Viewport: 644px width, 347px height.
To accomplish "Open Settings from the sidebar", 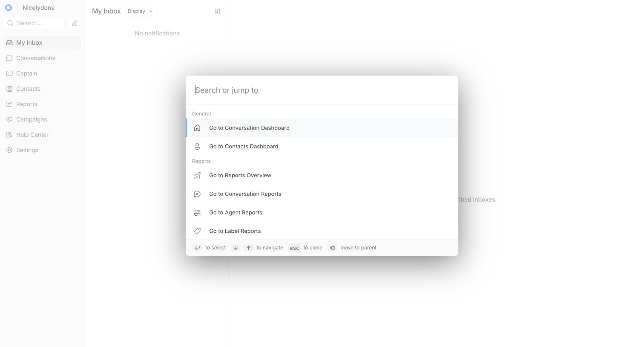I will coord(42,150).
